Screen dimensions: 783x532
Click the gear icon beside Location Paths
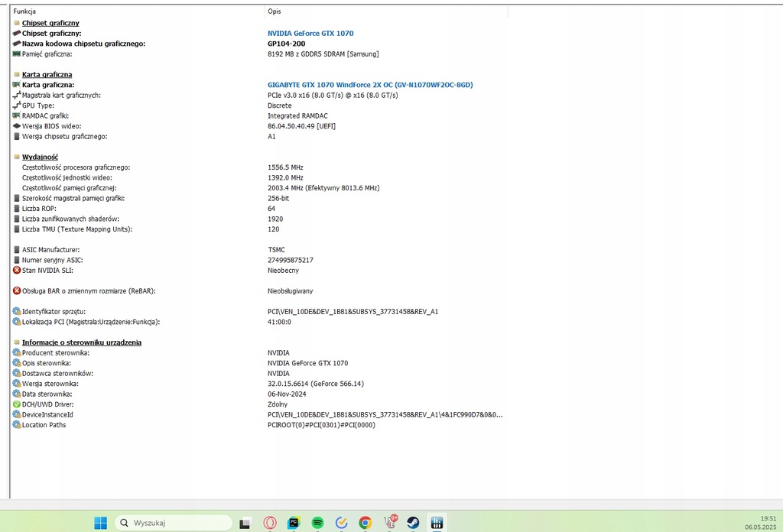[17, 425]
